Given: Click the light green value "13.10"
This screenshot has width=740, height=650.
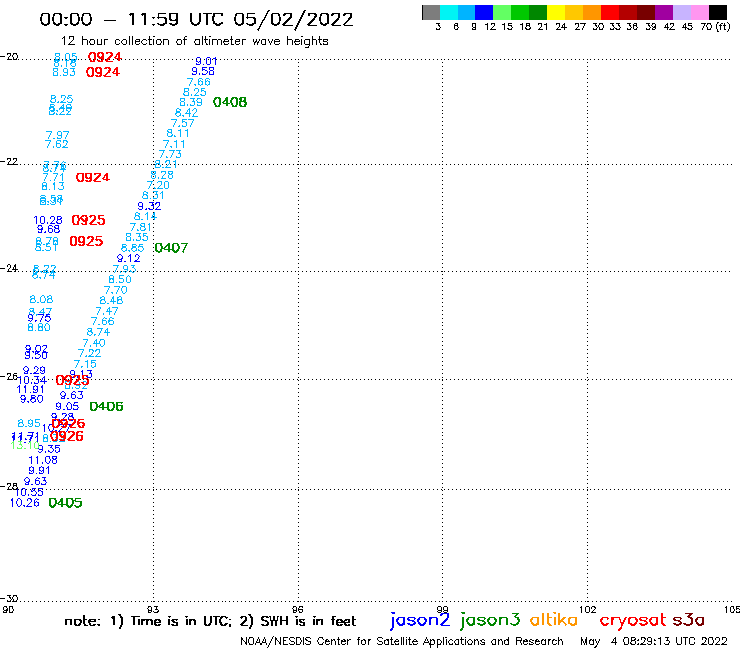Looking at the screenshot, I should pos(25,446).
